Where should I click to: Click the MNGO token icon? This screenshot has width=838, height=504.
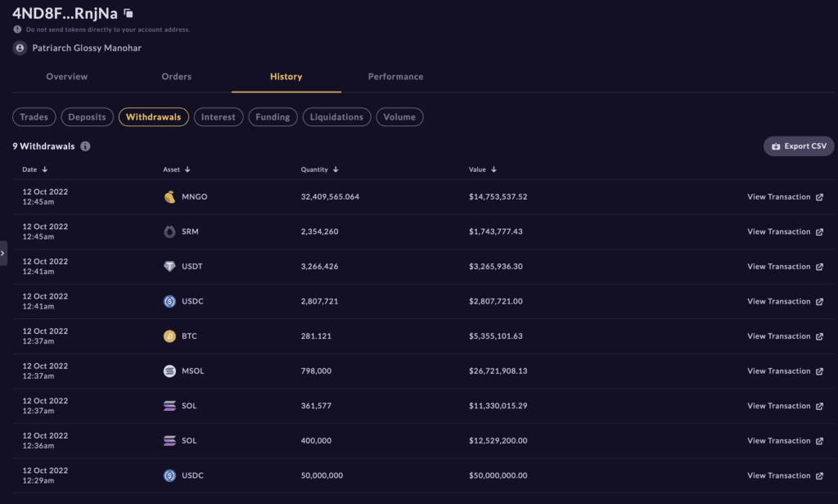169,196
